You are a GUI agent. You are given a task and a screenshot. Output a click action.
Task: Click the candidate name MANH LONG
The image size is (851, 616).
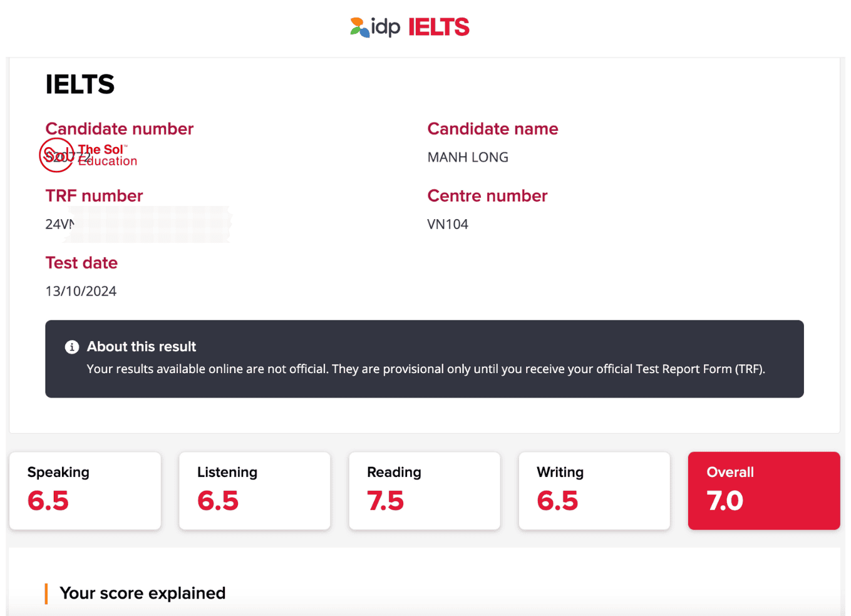(468, 157)
